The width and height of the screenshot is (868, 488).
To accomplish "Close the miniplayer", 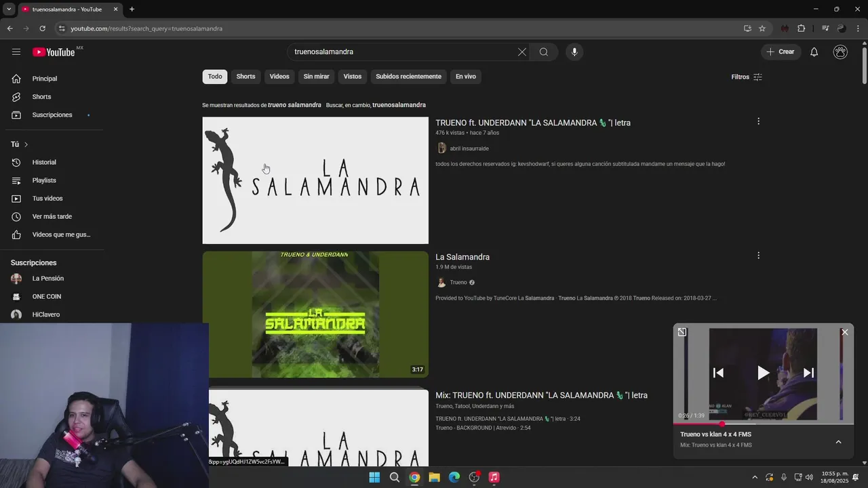I will [x=845, y=332].
